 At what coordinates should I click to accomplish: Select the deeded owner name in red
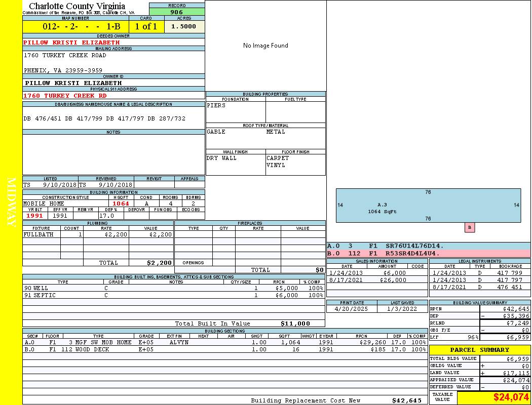(71, 43)
